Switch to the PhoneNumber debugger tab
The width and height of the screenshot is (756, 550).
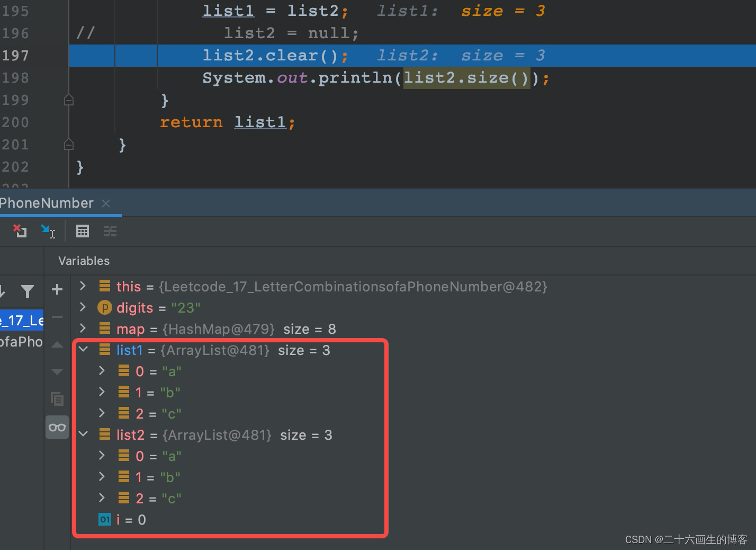pos(47,202)
